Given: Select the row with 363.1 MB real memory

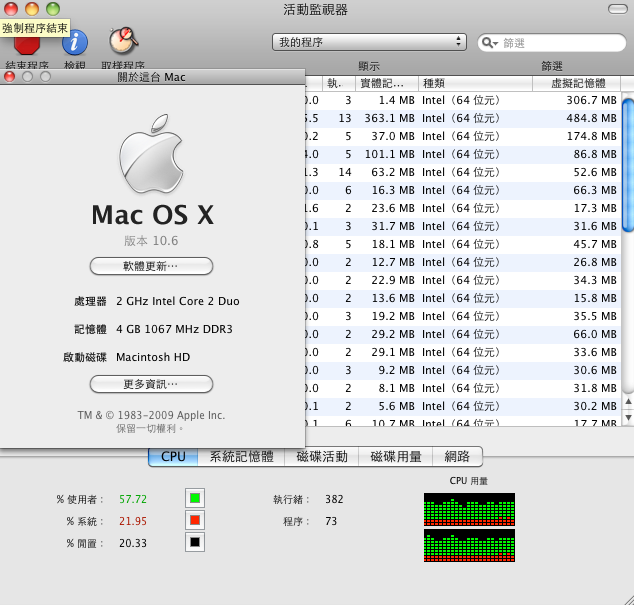Looking at the screenshot, I should (463, 118).
